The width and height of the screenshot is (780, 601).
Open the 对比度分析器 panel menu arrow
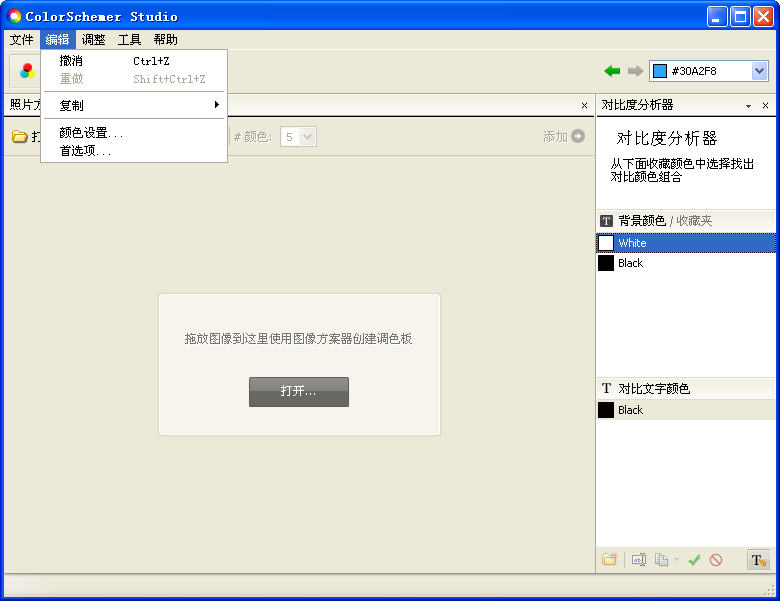748,106
